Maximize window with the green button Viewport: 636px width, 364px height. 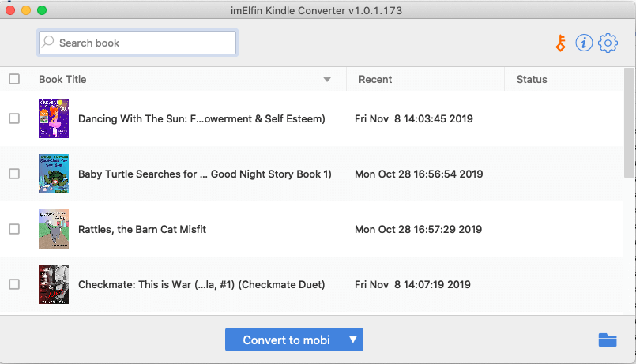coord(42,10)
